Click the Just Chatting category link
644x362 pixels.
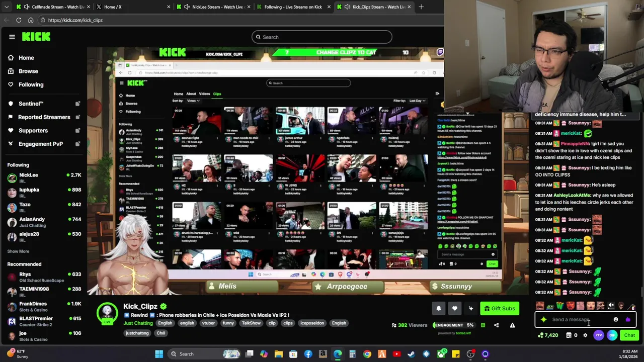(138, 323)
